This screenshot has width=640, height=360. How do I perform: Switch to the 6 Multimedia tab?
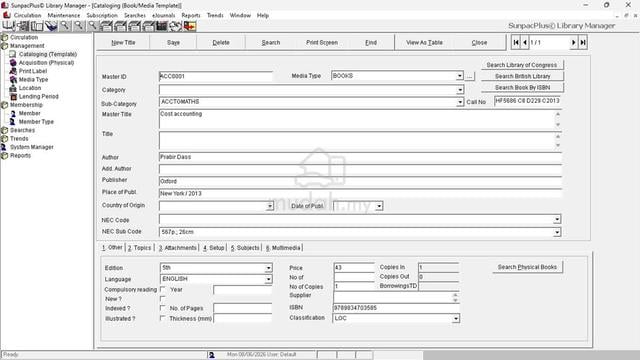click(283, 248)
